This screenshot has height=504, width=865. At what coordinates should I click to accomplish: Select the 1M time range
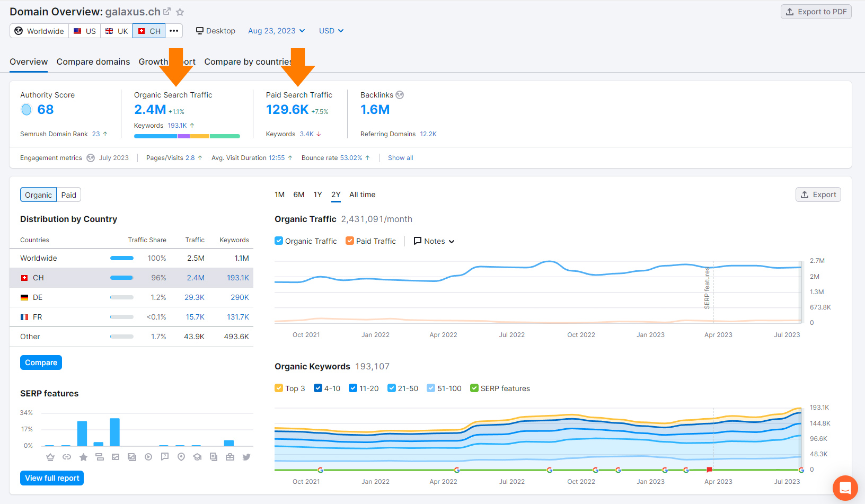280,194
